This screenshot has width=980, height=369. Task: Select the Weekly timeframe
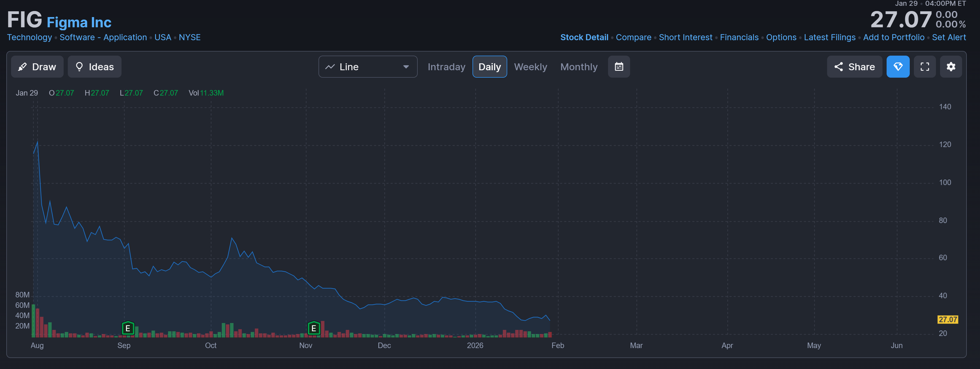click(x=530, y=67)
